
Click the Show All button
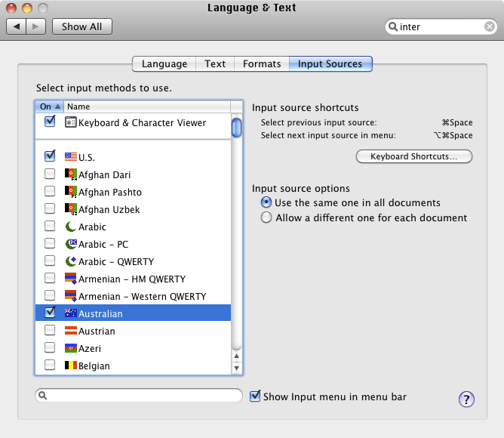click(x=81, y=26)
